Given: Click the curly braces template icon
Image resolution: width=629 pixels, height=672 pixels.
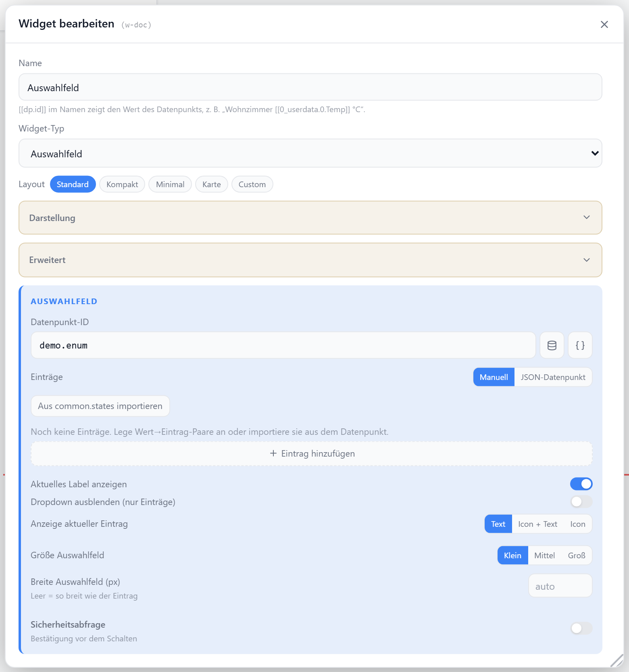Looking at the screenshot, I should 580,345.
